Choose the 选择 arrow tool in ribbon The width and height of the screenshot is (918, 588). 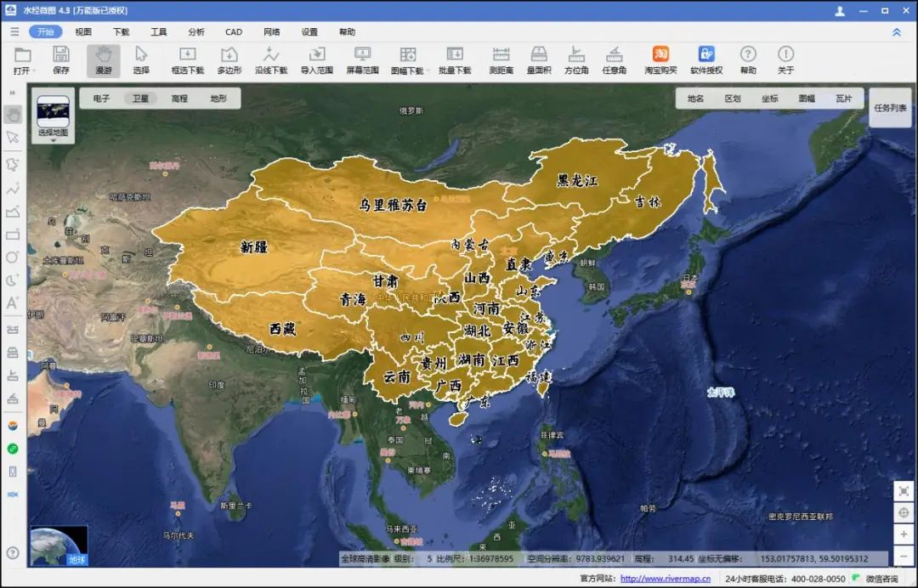pyautogui.click(x=141, y=61)
